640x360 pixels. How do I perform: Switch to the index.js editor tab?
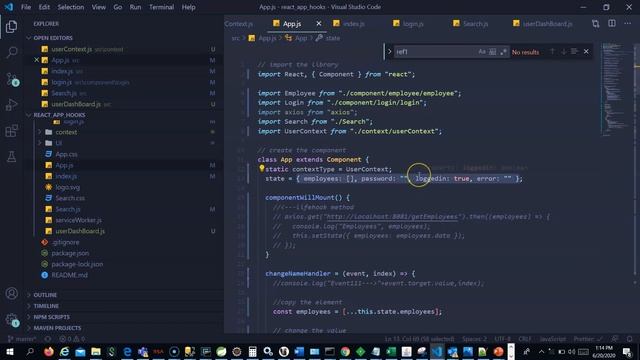tap(353, 24)
